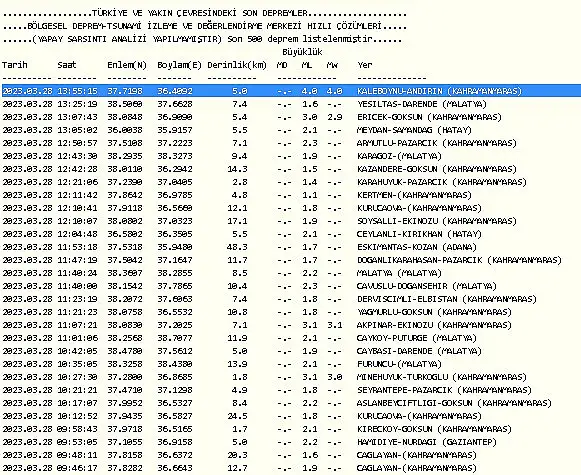Select the HAMIDIYE-NURDAGI (GAZIANTEP) row
581x475 pixels.
tap(249, 442)
